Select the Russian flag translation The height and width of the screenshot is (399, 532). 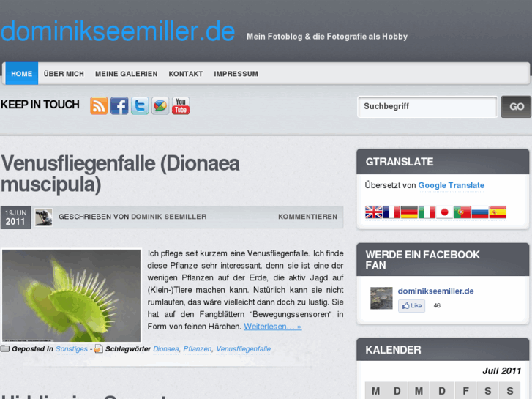tap(480, 212)
